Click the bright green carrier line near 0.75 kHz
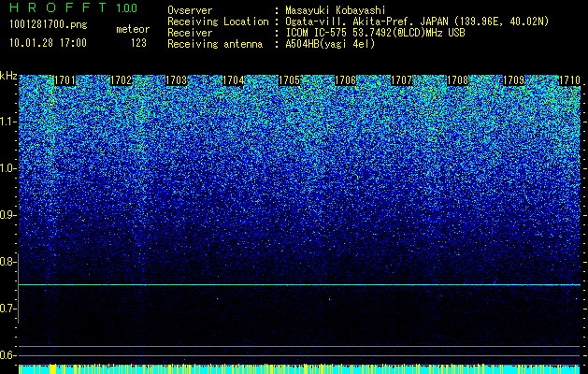 click(300, 285)
